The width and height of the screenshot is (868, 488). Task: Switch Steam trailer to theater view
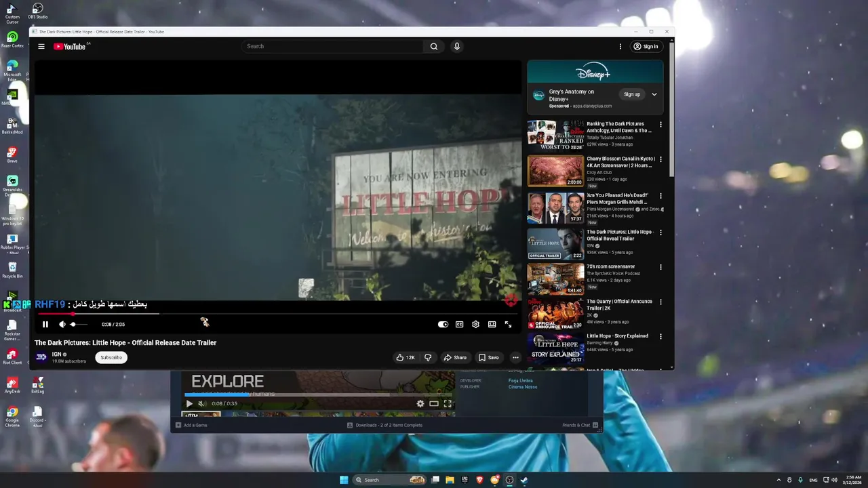point(434,403)
